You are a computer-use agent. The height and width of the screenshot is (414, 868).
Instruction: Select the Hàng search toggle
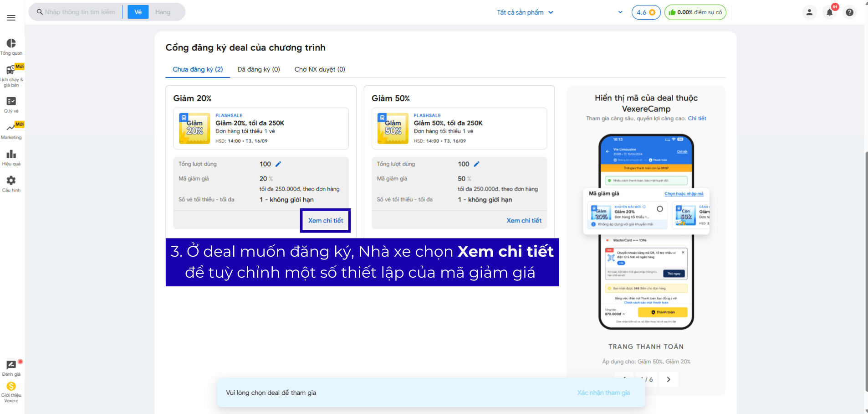click(163, 12)
